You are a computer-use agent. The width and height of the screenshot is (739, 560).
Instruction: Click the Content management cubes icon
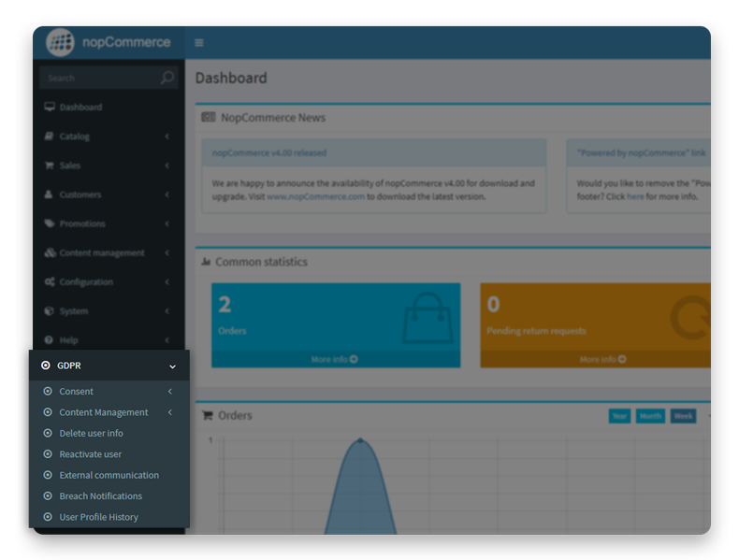[50, 252]
